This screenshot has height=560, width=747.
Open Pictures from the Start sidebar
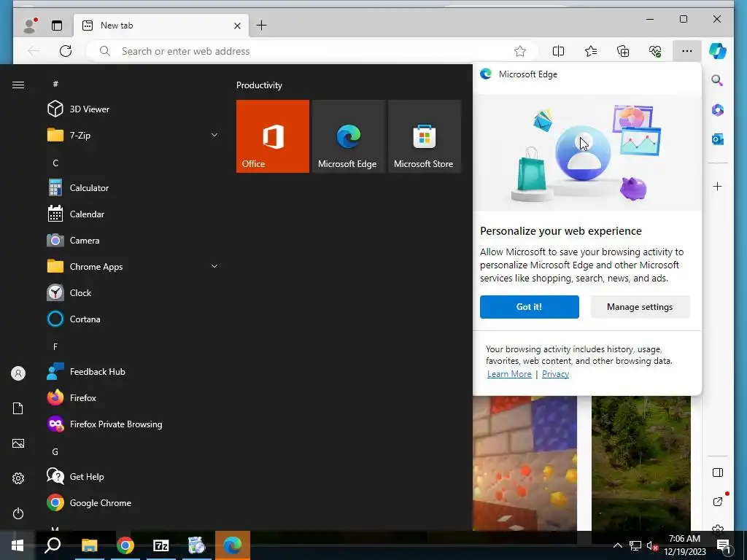click(x=18, y=443)
